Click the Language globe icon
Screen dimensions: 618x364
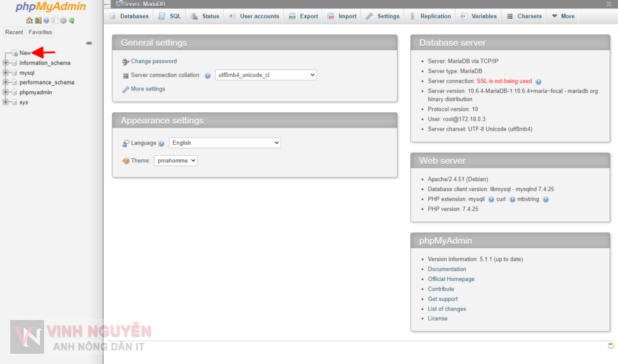click(124, 143)
